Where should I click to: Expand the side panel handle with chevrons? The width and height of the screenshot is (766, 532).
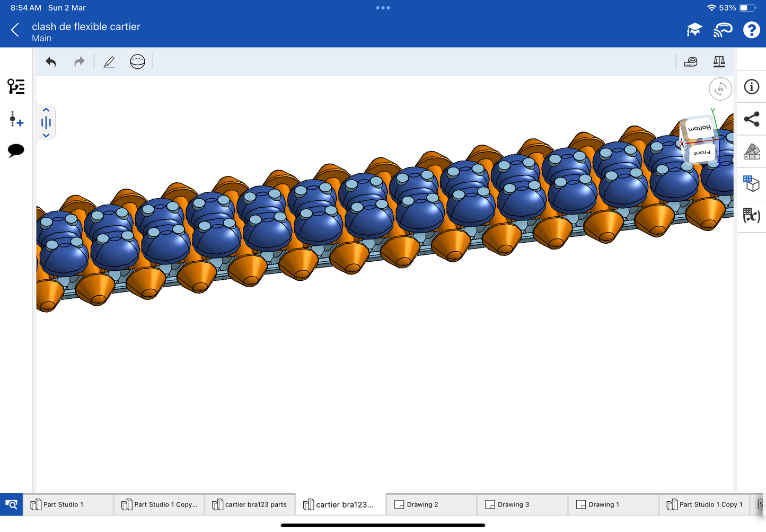coord(46,122)
